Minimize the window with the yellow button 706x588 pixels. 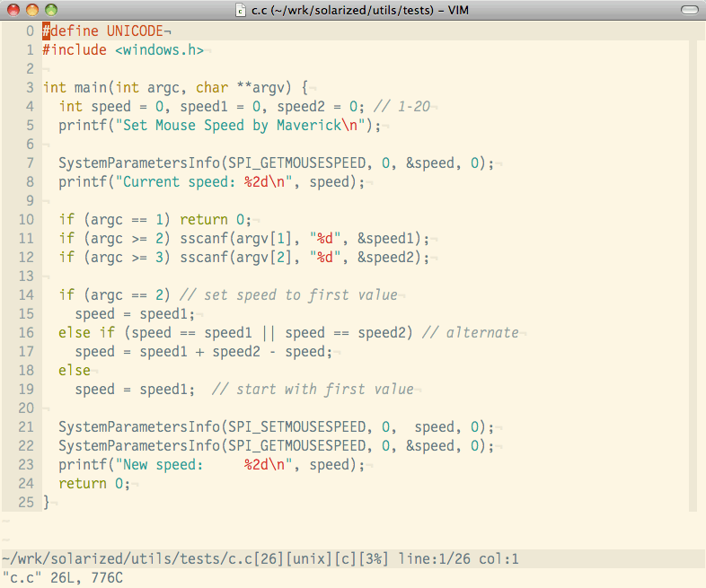coord(31,10)
